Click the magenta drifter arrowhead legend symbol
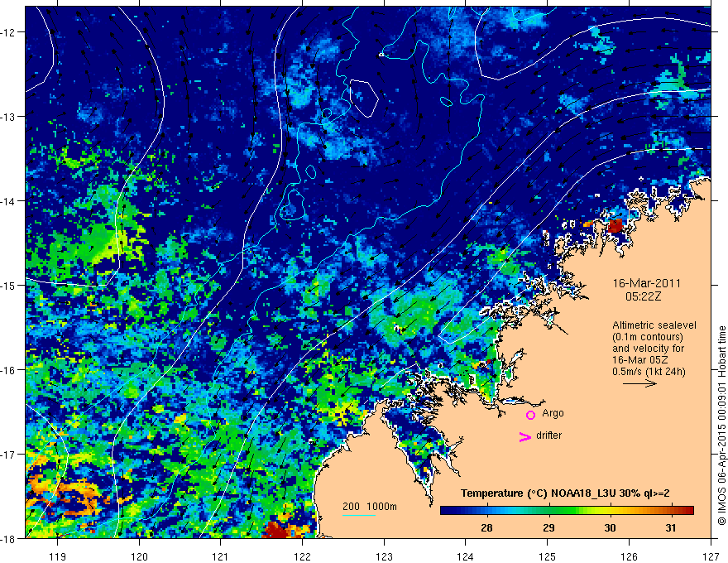Viewport: 728px width, 563px height. [x=525, y=436]
